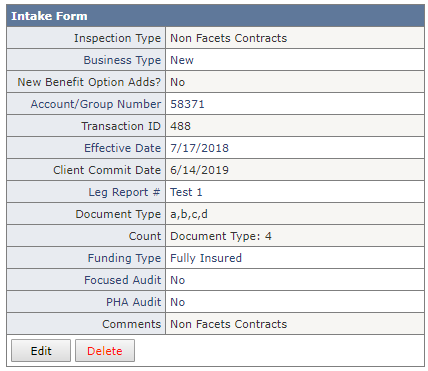Click the New Benefit Option Adds value

pyautogui.click(x=178, y=82)
